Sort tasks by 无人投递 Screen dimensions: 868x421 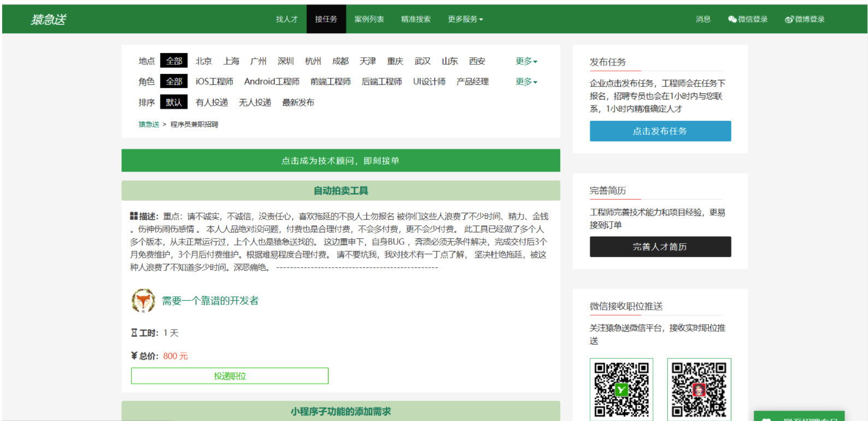tap(255, 102)
